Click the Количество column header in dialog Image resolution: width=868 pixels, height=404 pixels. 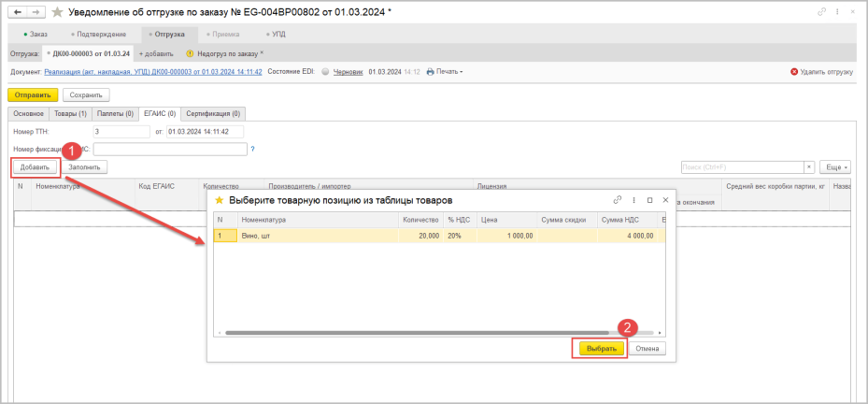pos(420,221)
